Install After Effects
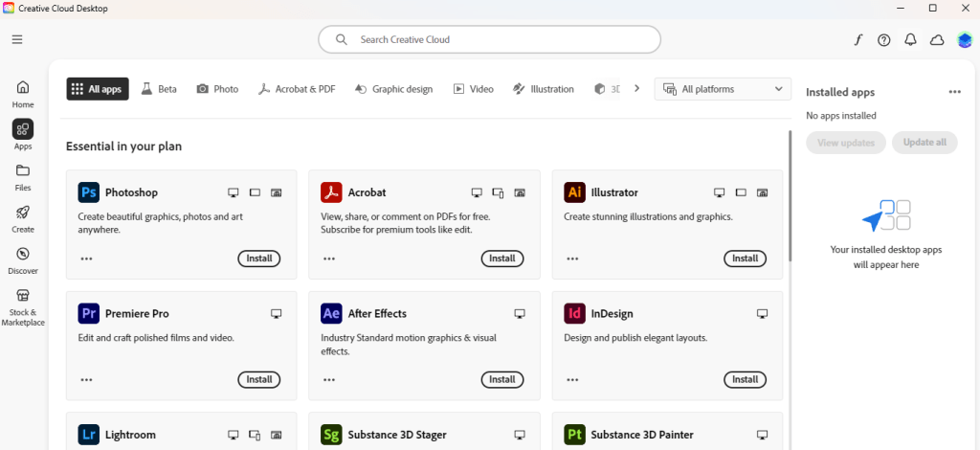The height and width of the screenshot is (450, 980). (x=502, y=379)
